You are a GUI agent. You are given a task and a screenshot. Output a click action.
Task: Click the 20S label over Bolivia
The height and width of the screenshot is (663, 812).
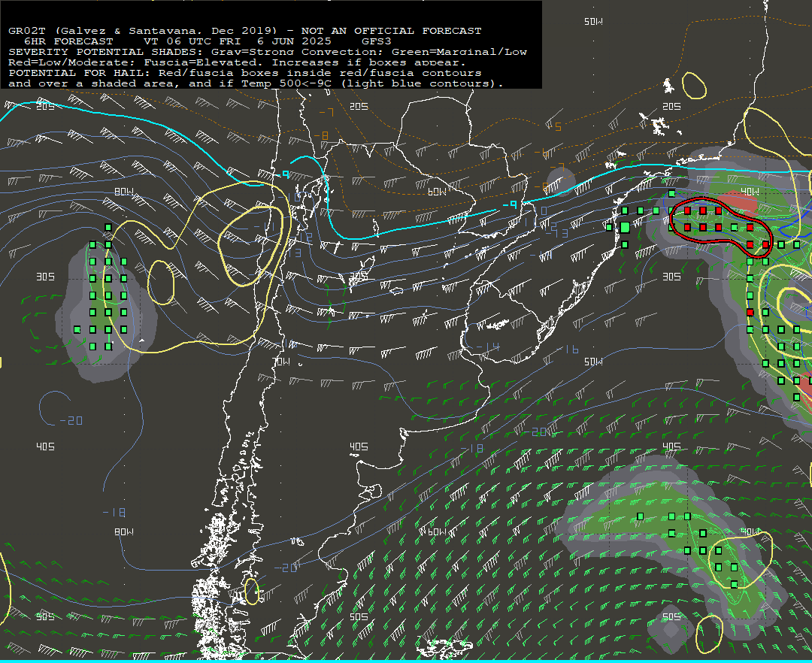[359, 106]
